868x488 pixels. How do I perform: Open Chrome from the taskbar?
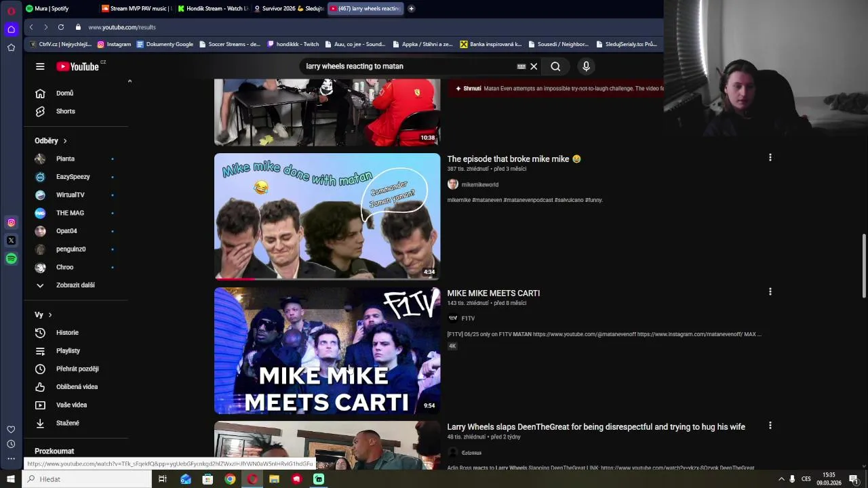point(230,479)
